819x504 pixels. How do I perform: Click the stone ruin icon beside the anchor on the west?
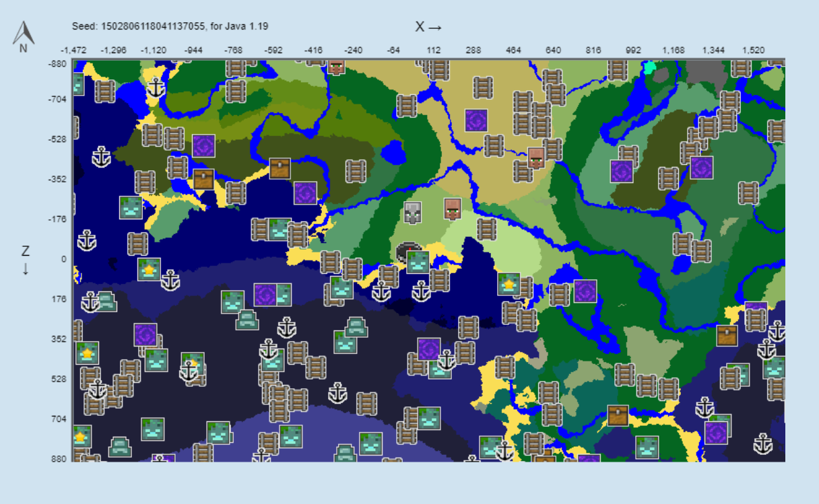click(106, 301)
